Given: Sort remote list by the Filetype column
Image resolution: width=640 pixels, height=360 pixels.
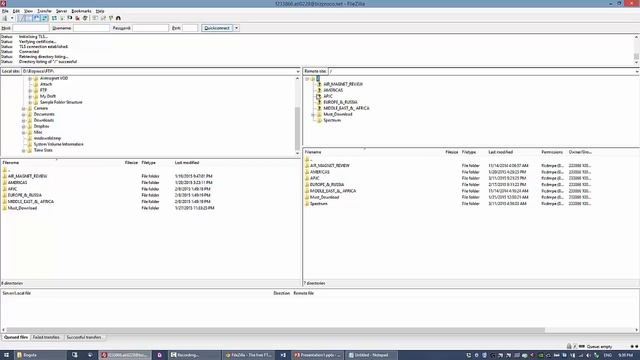Looking at the screenshot, I should [469, 152].
